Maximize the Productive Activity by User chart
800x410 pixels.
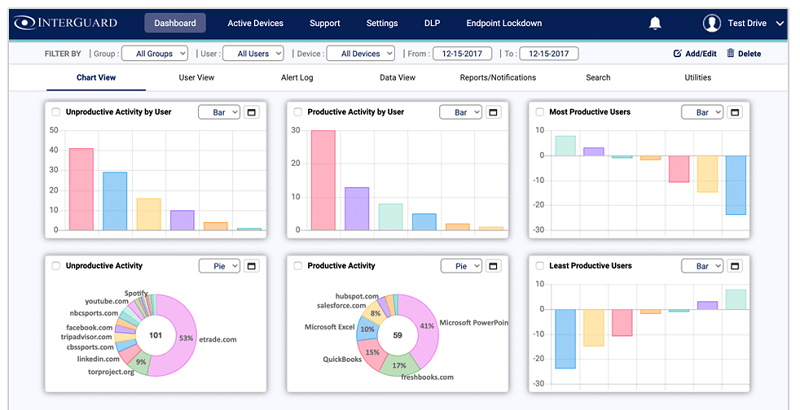pyautogui.click(x=493, y=112)
